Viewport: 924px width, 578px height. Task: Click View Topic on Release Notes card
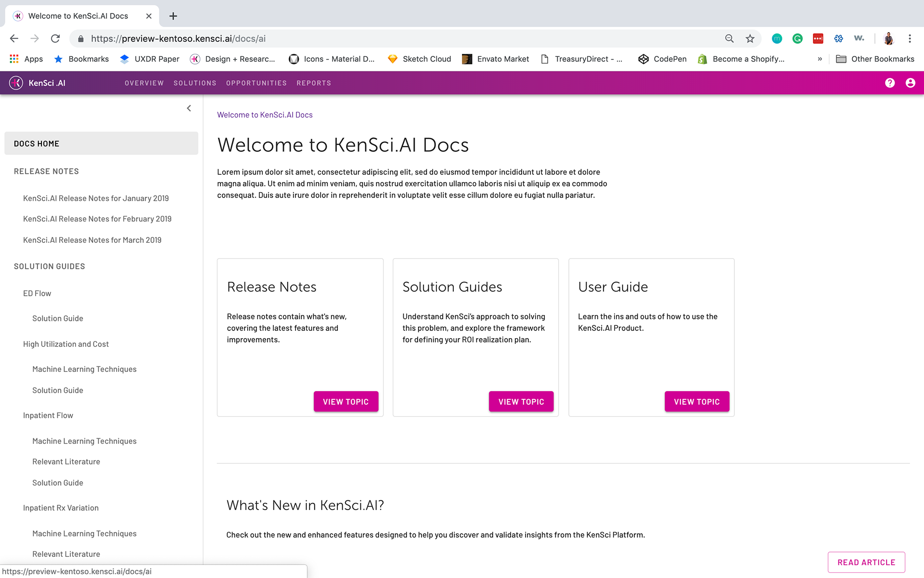point(346,402)
